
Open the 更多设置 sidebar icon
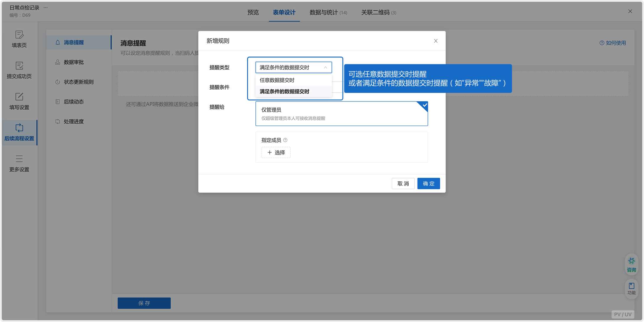pos(19,159)
